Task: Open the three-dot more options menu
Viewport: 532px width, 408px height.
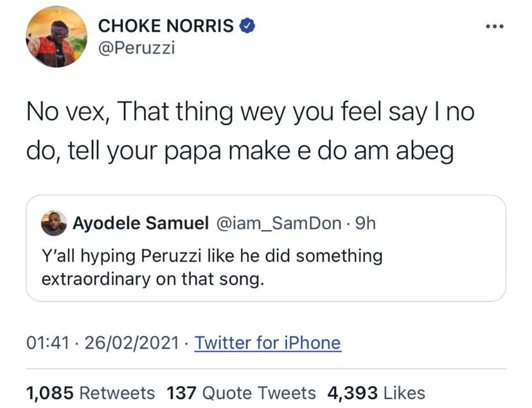Action: pyautogui.click(x=495, y=26)
